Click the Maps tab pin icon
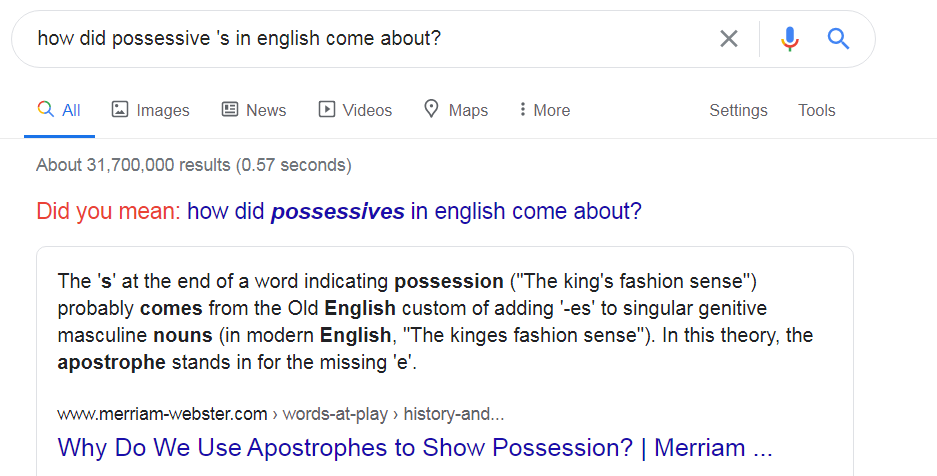This screenshot has width=937, height=476. point(432,109)
